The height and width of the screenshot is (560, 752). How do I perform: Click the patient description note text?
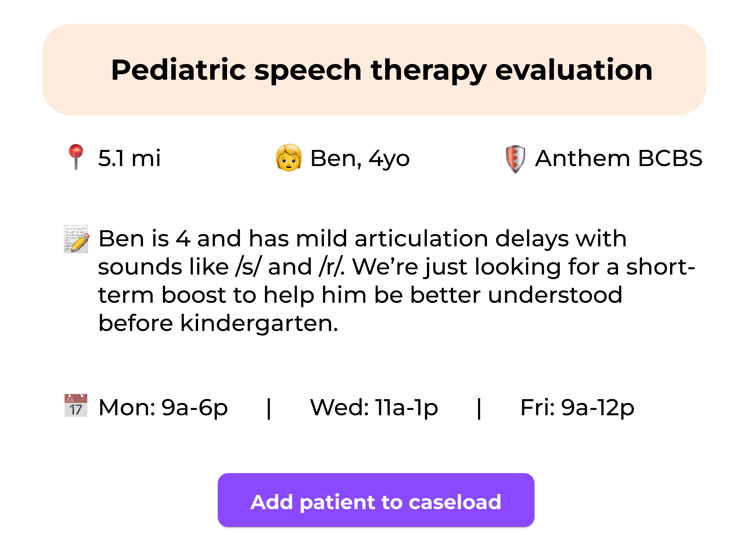point(397,280)
